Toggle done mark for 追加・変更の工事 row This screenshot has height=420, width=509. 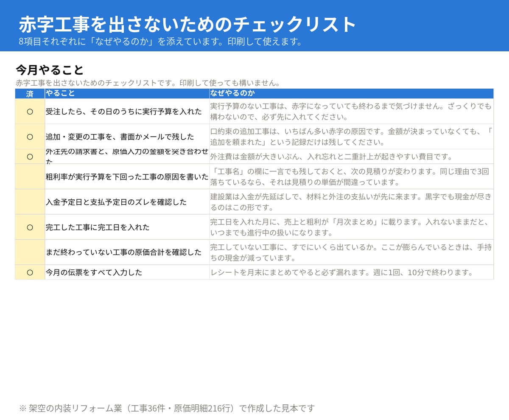tap(30, 137)
